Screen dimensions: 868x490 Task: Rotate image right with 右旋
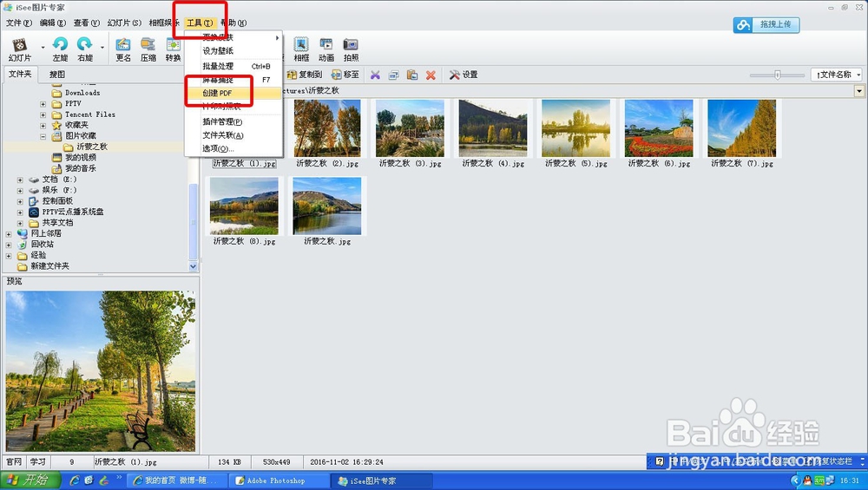pyautogui.click(x=85, y=49)
